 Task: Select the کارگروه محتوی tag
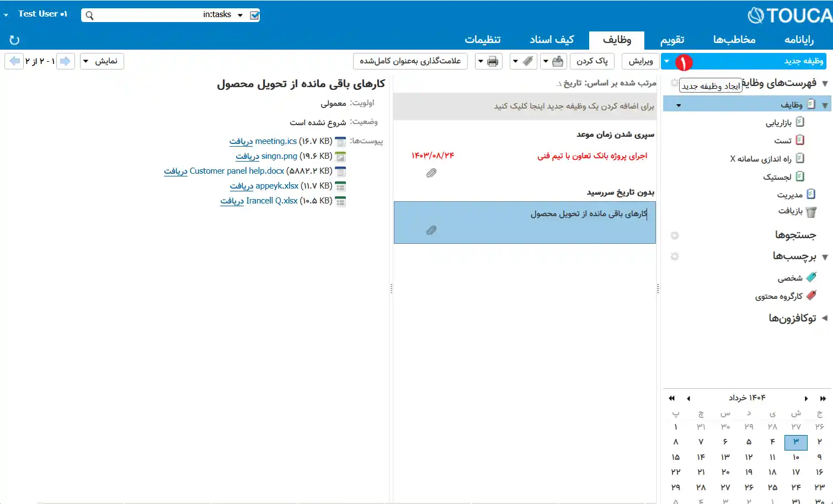(x=786, y=296)
